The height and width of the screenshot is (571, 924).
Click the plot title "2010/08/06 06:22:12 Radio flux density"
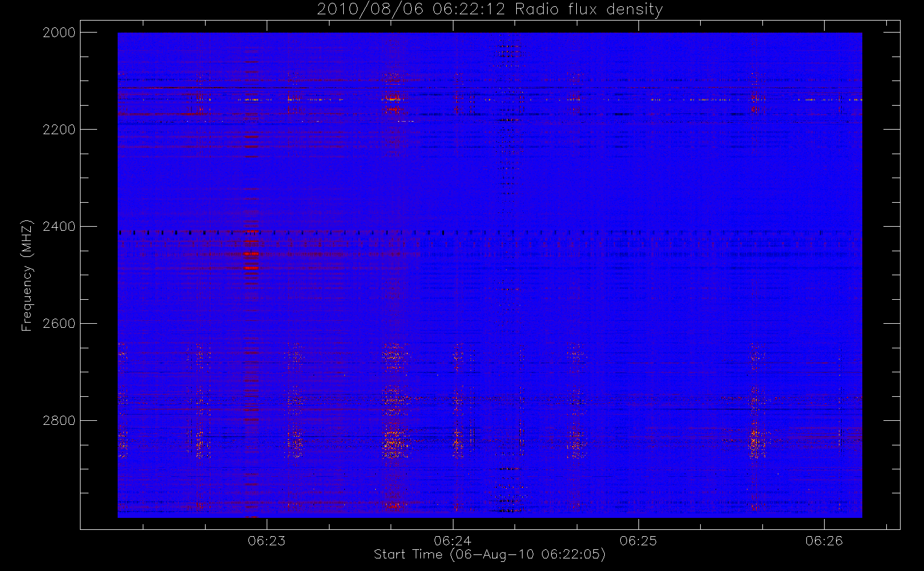coord(490,10)
